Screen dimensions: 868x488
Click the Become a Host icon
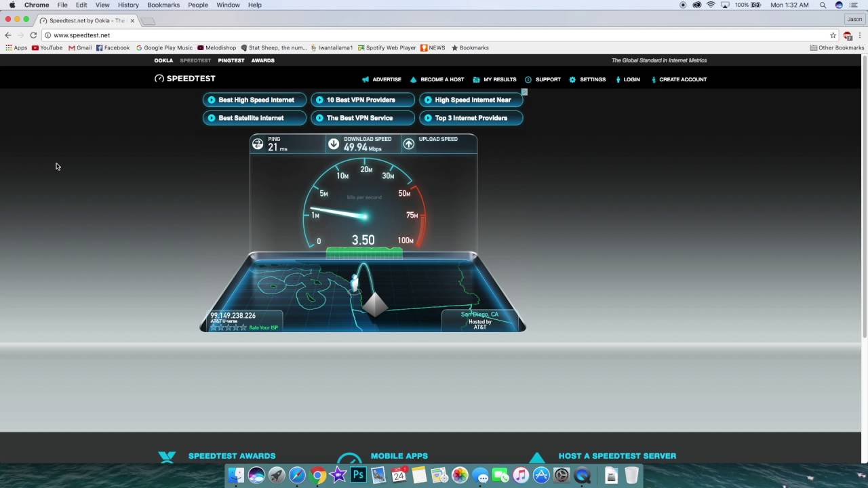tap(413, 79)
